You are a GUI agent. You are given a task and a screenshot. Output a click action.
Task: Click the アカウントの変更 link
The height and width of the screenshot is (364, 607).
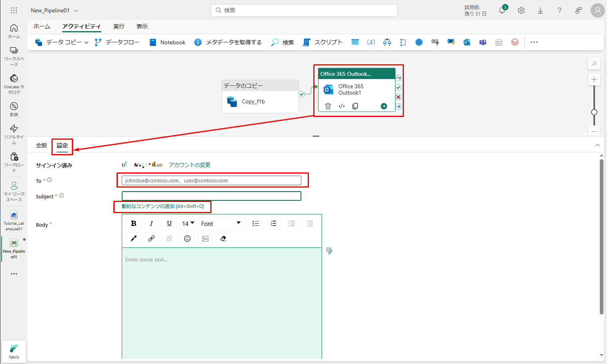point(189,165)
